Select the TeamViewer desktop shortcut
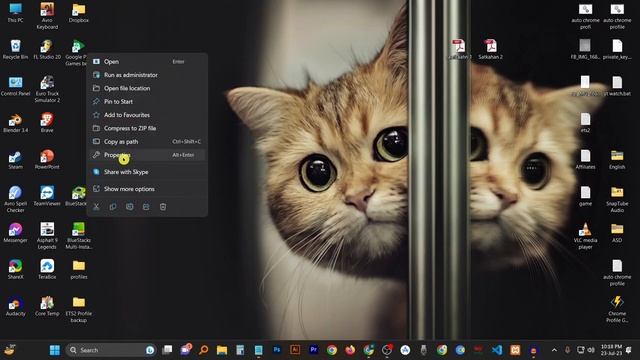The width and height of the screenshot is (640, 360). 47,196
